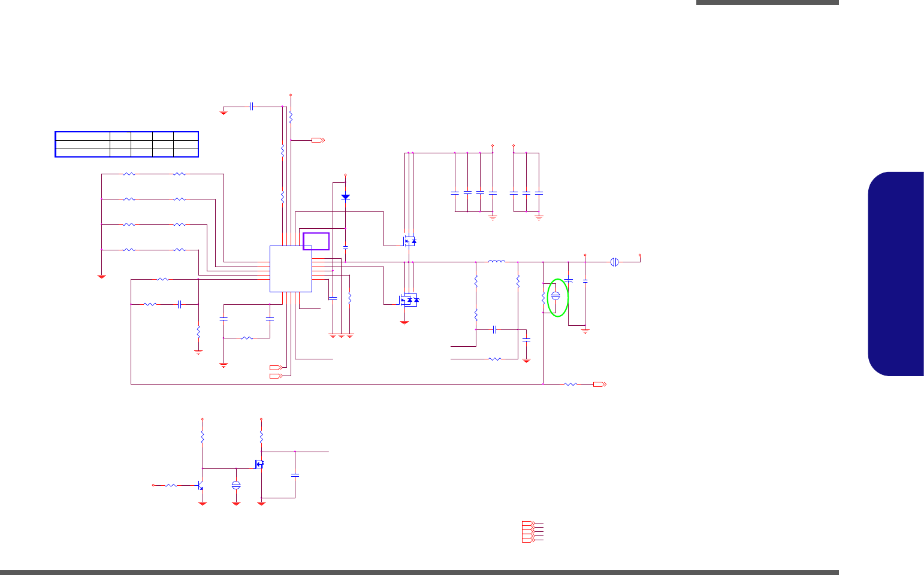Click the ground symbol beside the top capacitor
The image size is (924, 575).
224,111
